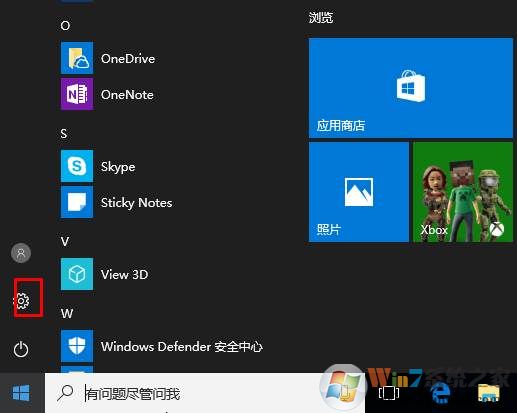Click the View 3D text label
Screen dimensions: 517x413
point(125,275)
